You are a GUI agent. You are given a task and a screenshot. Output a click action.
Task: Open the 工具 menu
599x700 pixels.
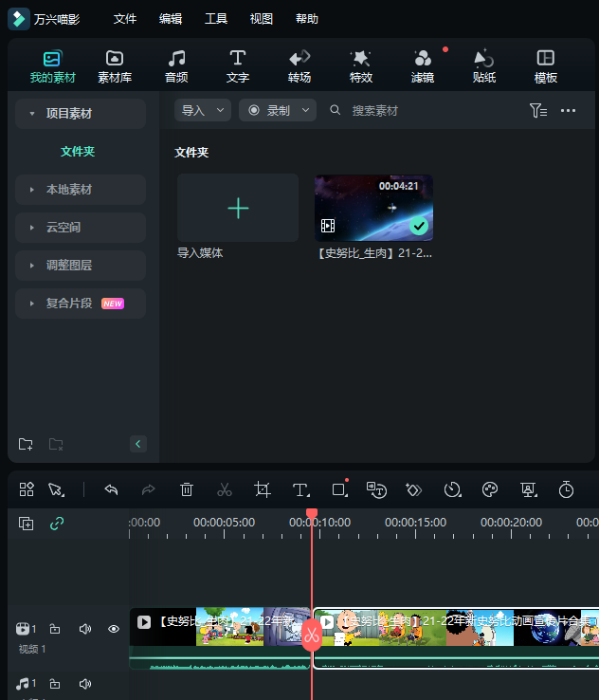point(216,19)
